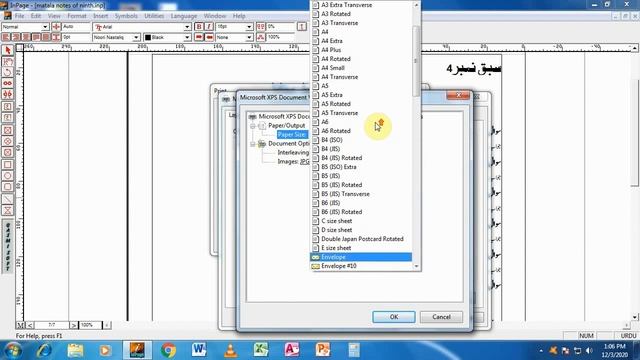Select the crossed ellipse picture box tool
This screenshot has height=360, width=640.
(x=7, y=141)
